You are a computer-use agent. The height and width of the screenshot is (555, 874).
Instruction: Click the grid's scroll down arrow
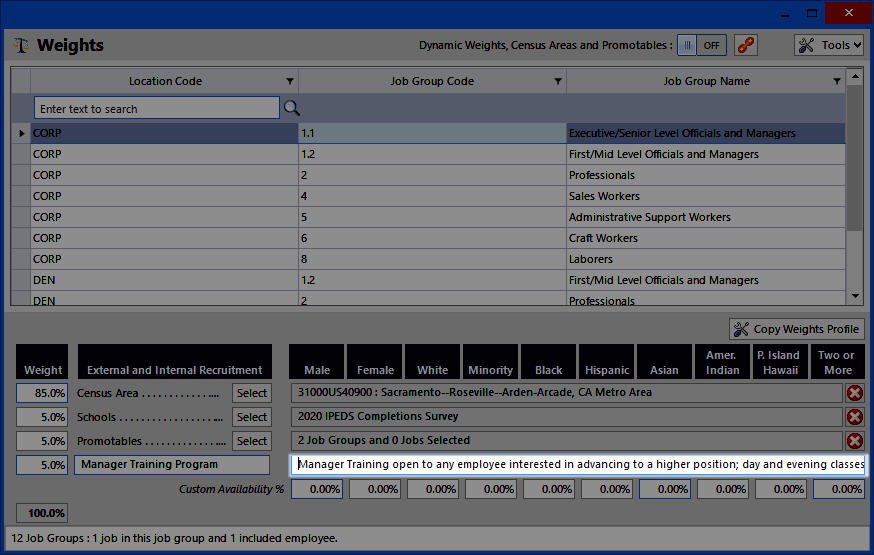click(854, 296)
